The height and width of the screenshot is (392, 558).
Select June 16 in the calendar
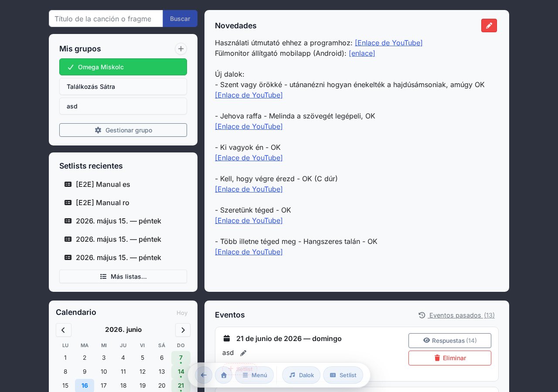[x=85, y=385]
